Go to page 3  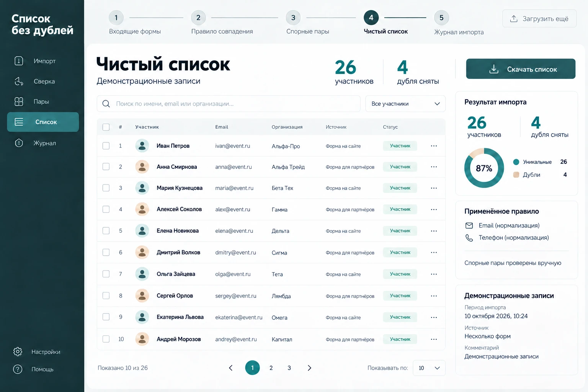click(x=289, y=368)
